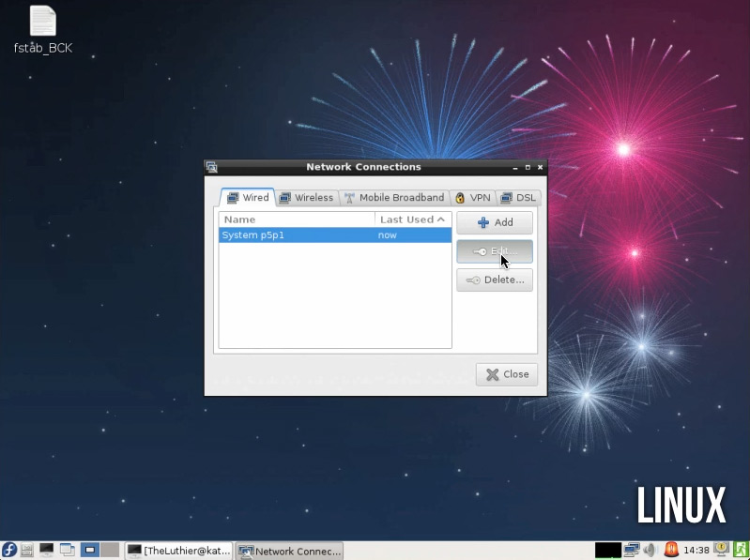Sort connections by the Name column
Image resolution: width=750 pixels, height=560 pixels.
[x=297, y=219]
